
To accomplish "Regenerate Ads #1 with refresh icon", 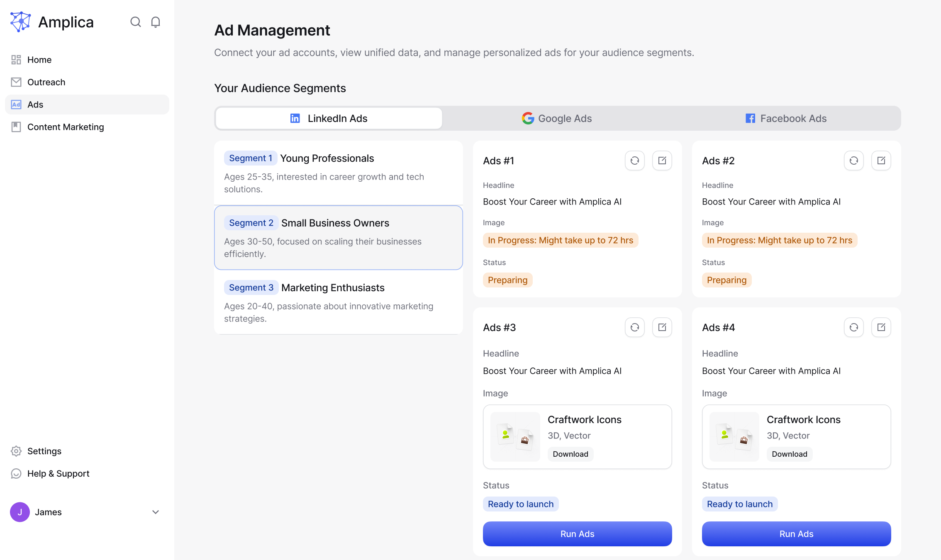I will click(634, 161).
